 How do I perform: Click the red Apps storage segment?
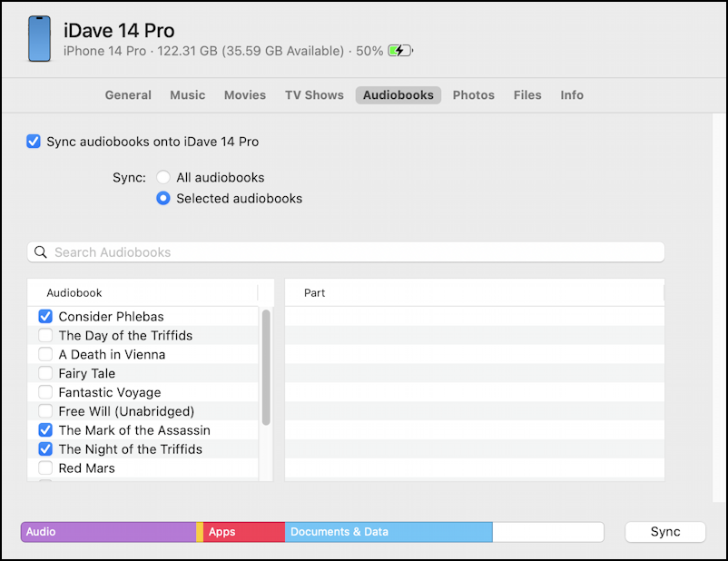[x=244, y=532]
